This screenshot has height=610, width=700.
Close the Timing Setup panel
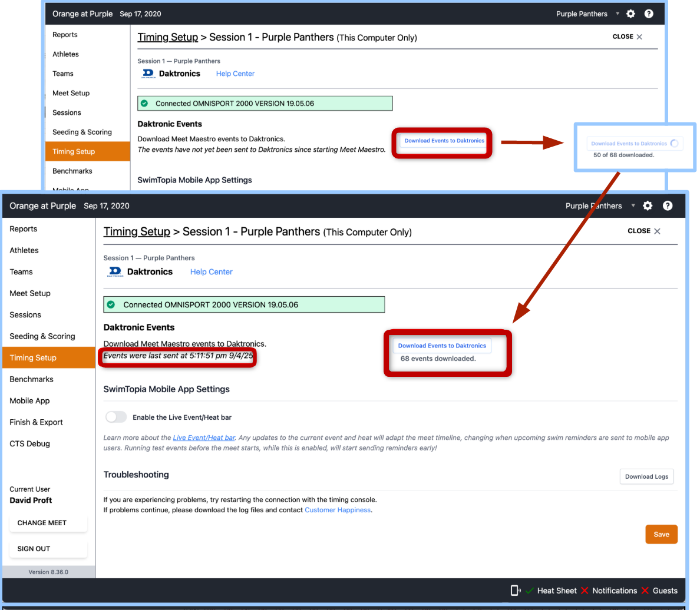[644, 231]
